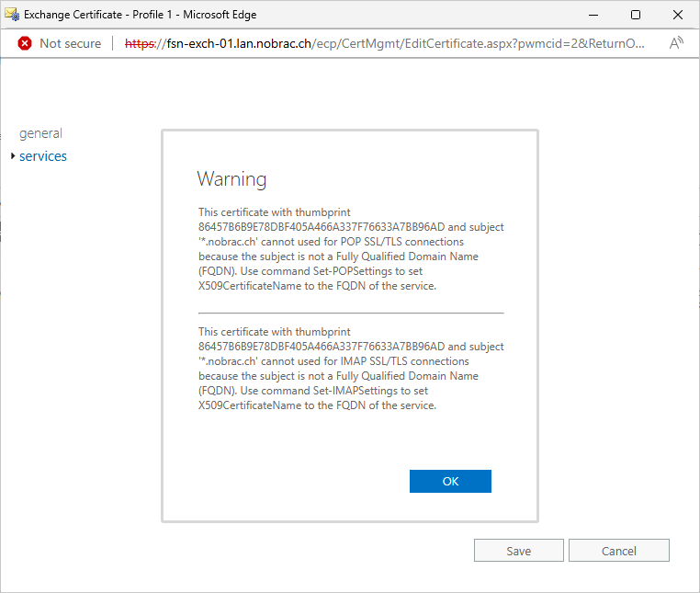Activate the Read aloud icon in address bar
Screen dimensions: 700x593
click(x=676, y=43)
